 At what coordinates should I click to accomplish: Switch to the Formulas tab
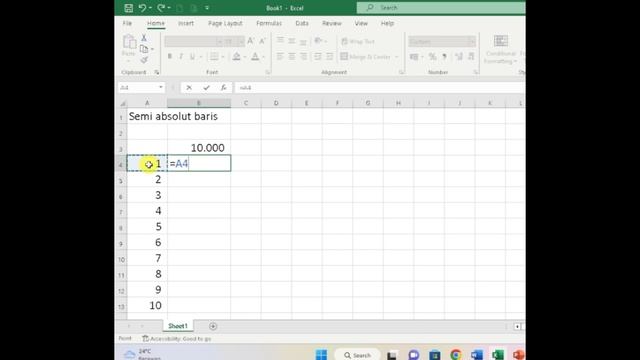point(269,23)
